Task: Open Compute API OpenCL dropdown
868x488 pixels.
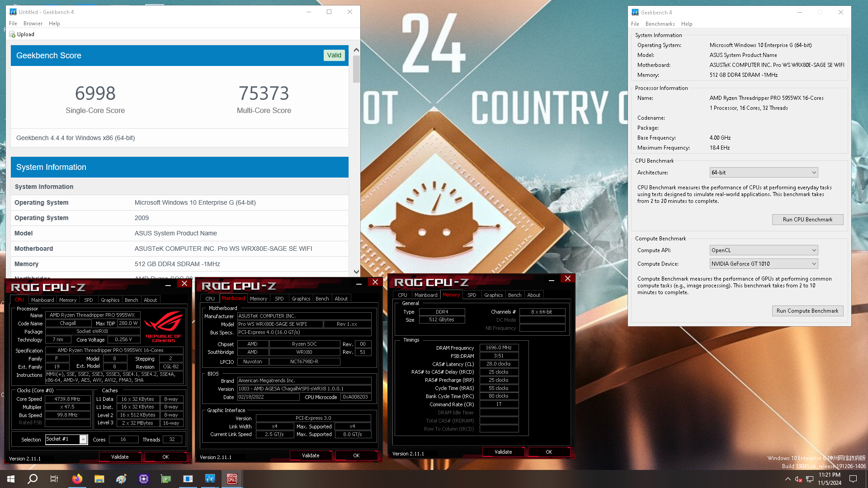Action: coord(764,250)
